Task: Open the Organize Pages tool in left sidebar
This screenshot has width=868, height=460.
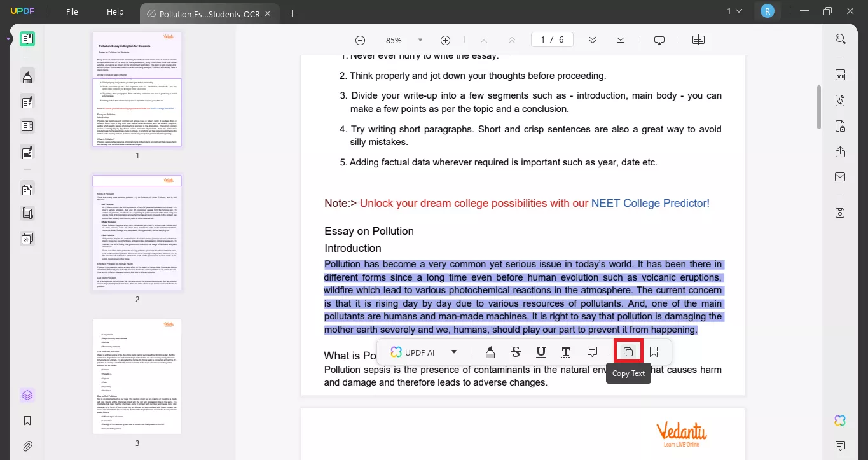Action: (x=27, y=126)
